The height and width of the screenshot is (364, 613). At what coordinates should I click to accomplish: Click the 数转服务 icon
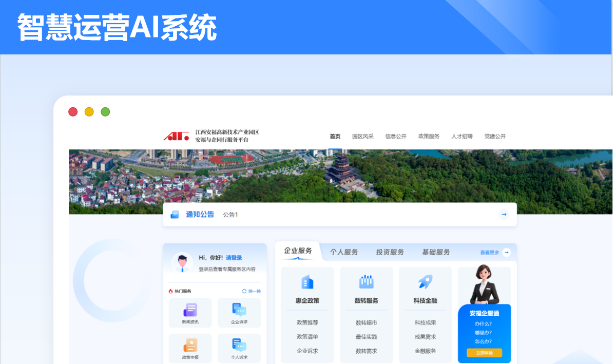(x=367, y=281)
